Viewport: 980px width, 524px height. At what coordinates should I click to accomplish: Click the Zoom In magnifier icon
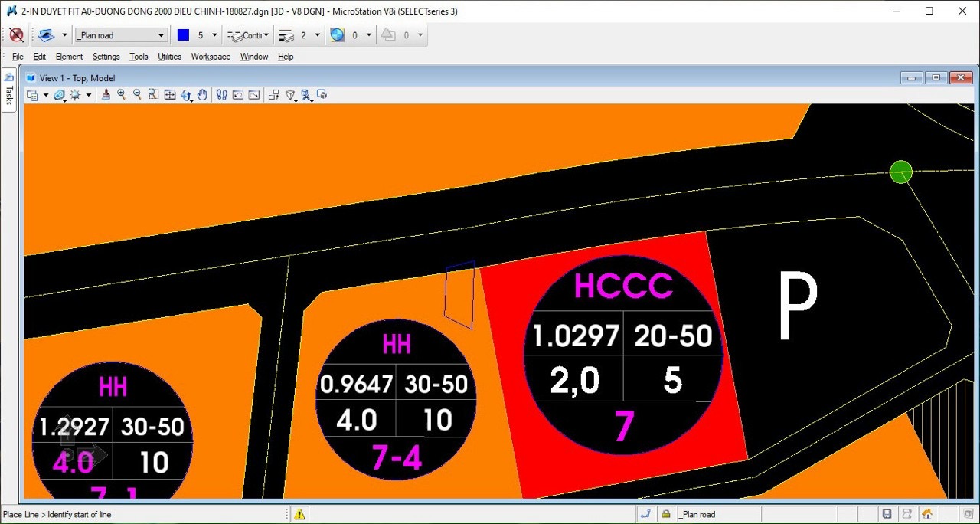(122, 95)
